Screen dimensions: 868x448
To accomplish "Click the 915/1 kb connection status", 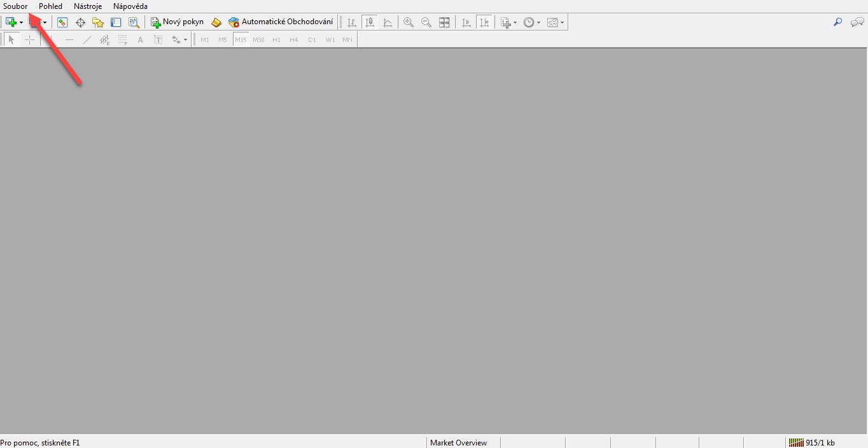I will [x=820, y=442].
